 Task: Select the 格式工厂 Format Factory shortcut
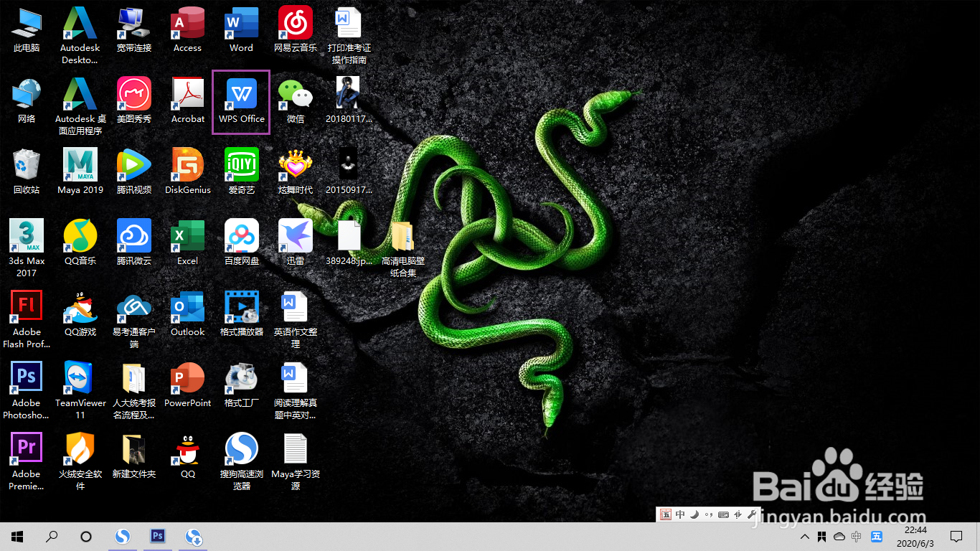pos(242,385)
